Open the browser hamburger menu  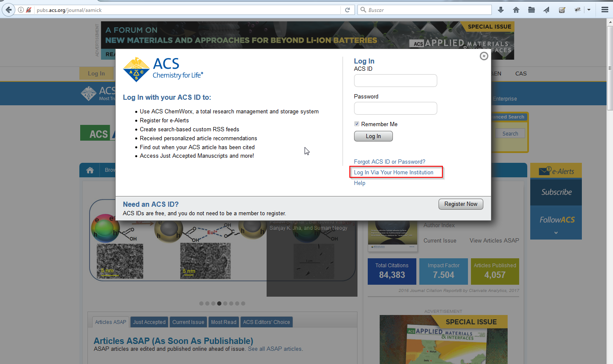[x=604, y=10]
